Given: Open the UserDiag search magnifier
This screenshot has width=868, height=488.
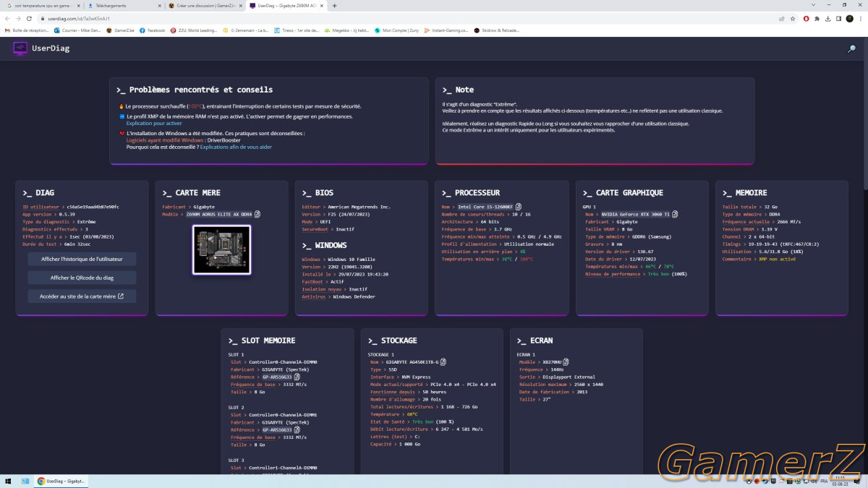Looking at the screenshot, I should point(851,49).
